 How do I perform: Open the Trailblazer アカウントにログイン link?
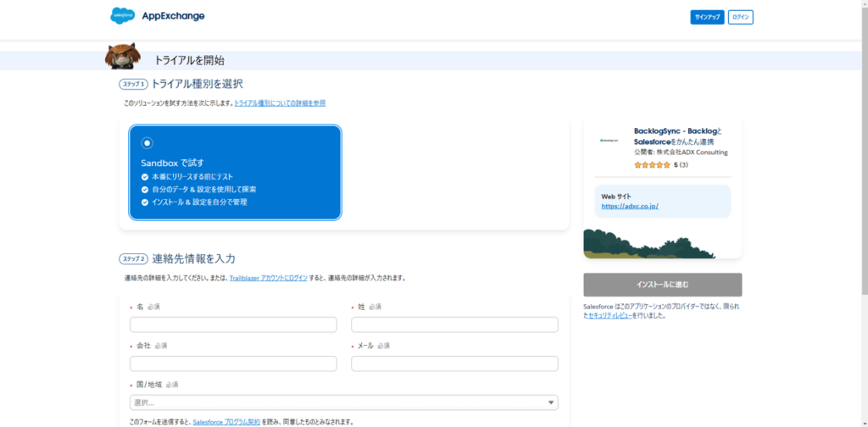click(x=269, y=278)
